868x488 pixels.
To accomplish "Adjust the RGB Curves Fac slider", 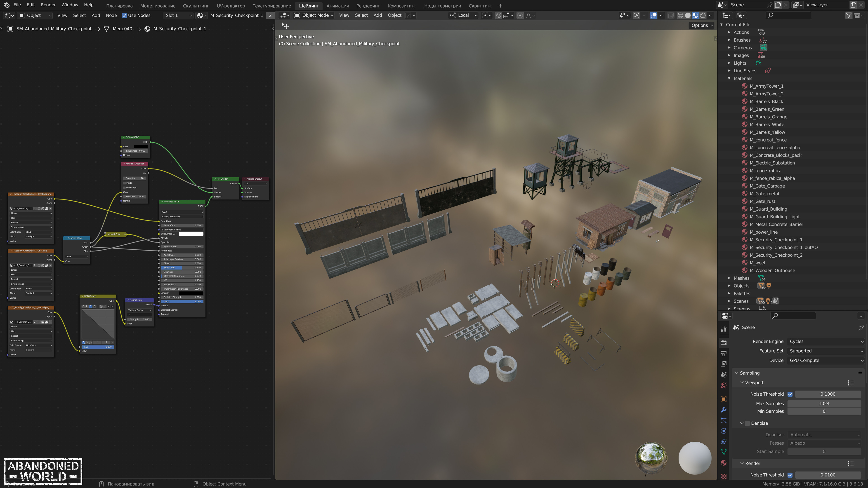I will (98, 347).
